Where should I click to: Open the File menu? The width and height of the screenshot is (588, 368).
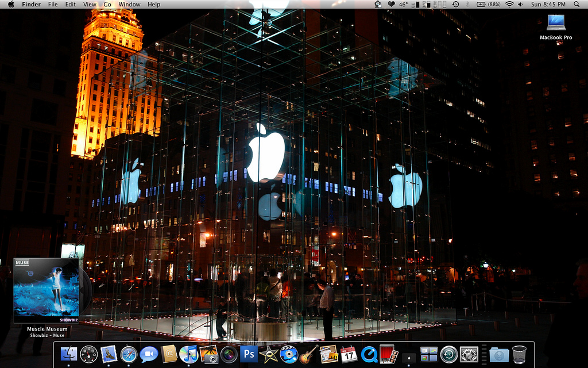53,4
